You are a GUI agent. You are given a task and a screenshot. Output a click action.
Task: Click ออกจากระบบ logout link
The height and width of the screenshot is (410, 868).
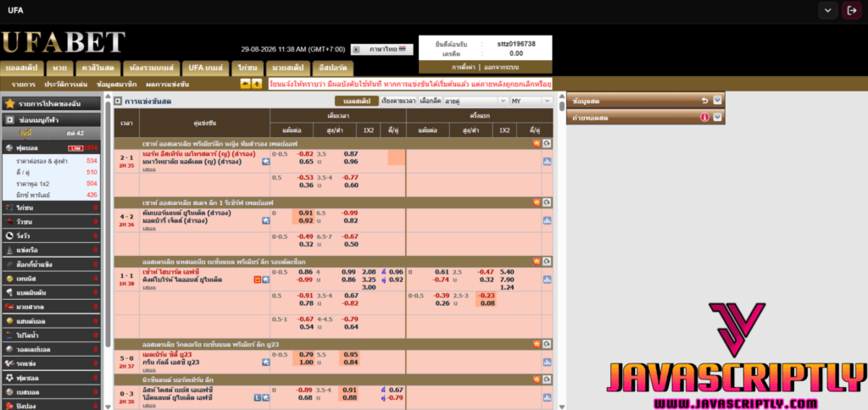[501, 67]
